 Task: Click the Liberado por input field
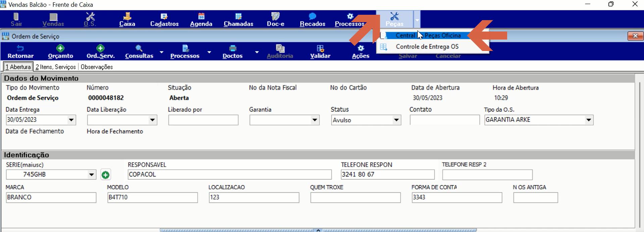point(203,120)
